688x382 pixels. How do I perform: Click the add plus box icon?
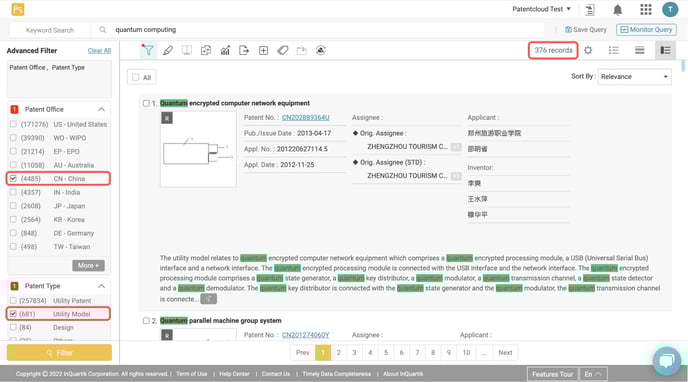[x=263, y=50]
